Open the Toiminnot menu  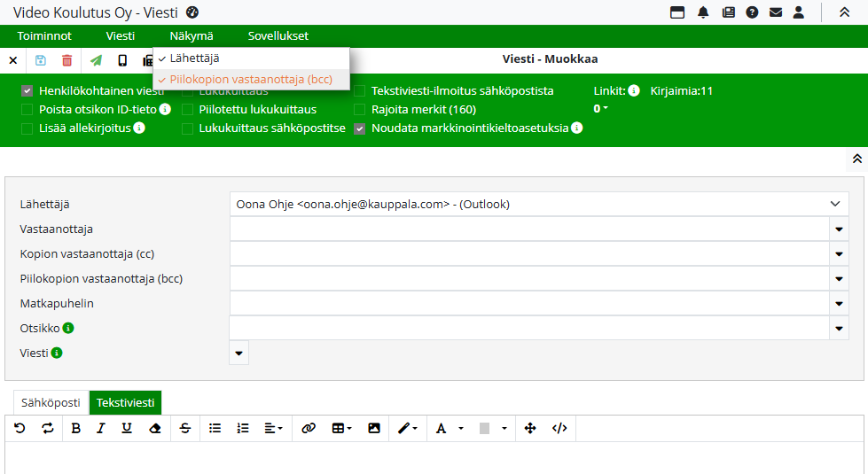click(44, 36)
